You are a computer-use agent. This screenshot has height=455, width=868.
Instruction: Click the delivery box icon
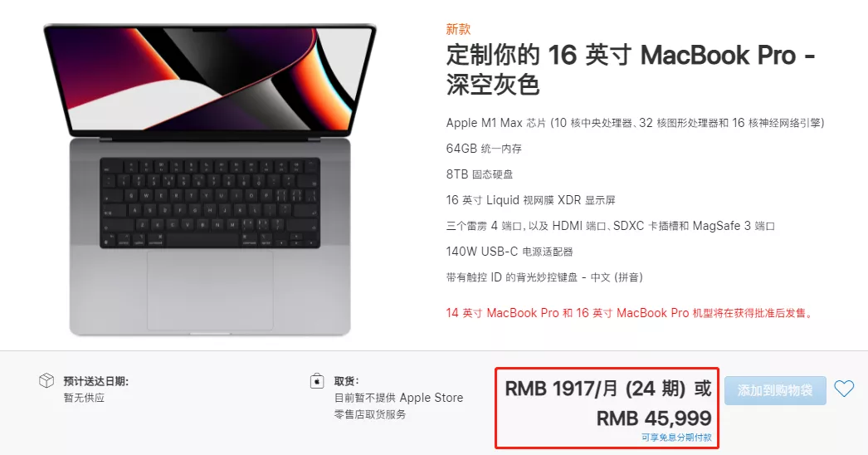pyautogui.click(x=46, y=380)
